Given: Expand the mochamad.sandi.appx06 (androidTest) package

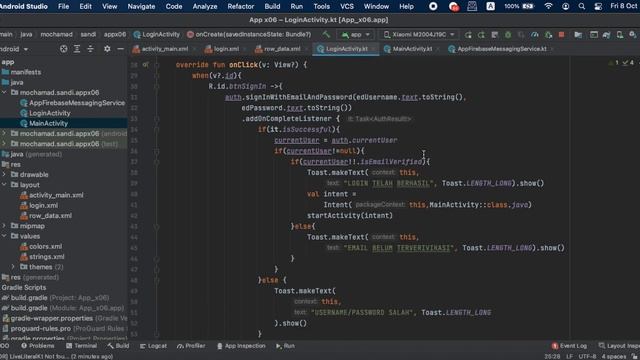Looking at the screenshot, I should (x=4, y=133).
